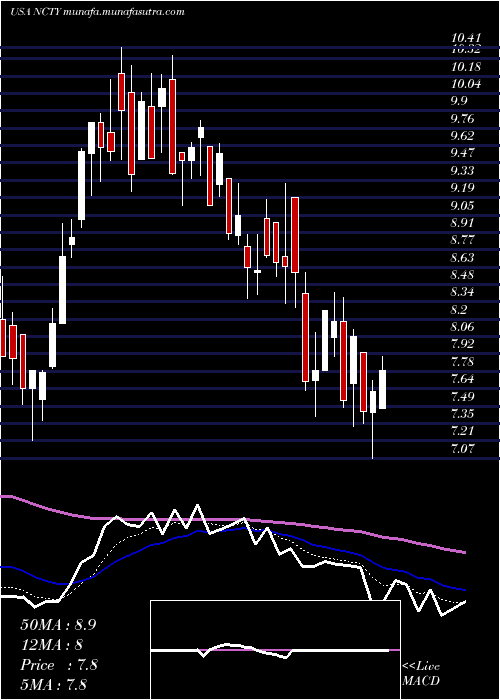Click the 8.91 price axis label
The height and width of the screenshot is (700, 500).
click(x=462, y=222)
